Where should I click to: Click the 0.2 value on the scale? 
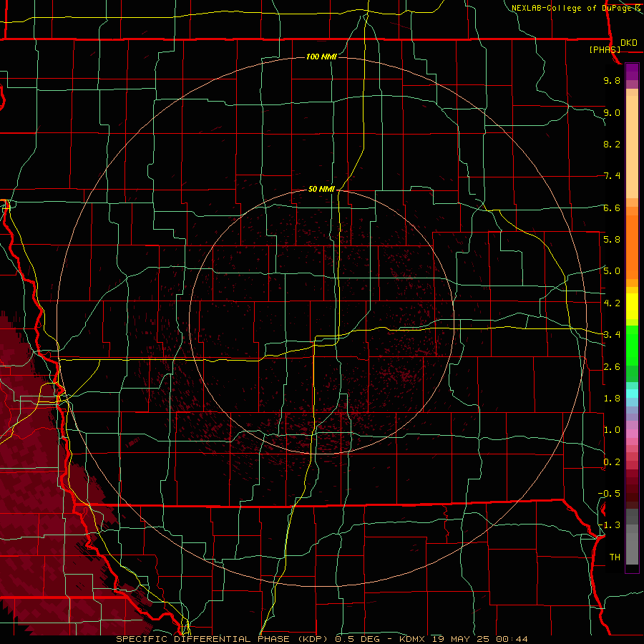click(612, 462)
